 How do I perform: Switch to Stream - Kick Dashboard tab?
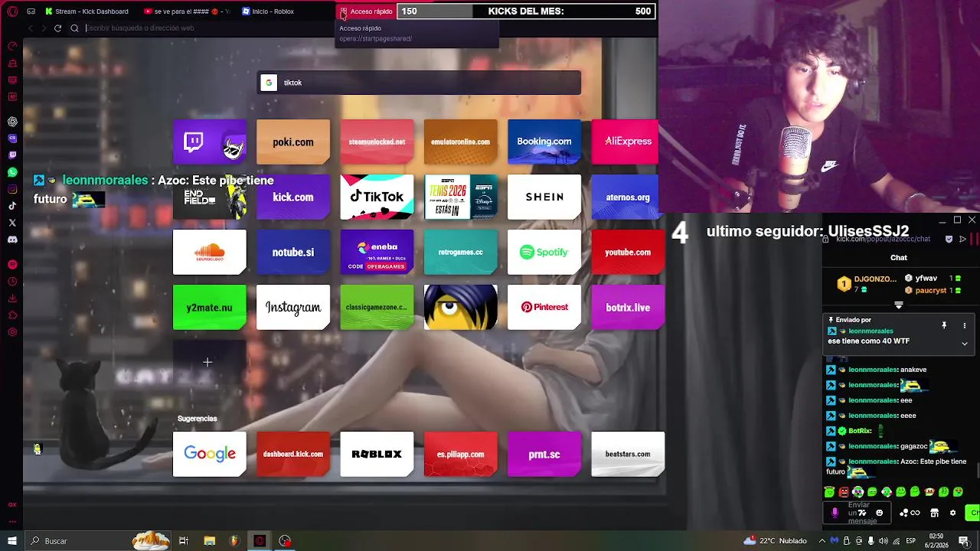point(87,11)
